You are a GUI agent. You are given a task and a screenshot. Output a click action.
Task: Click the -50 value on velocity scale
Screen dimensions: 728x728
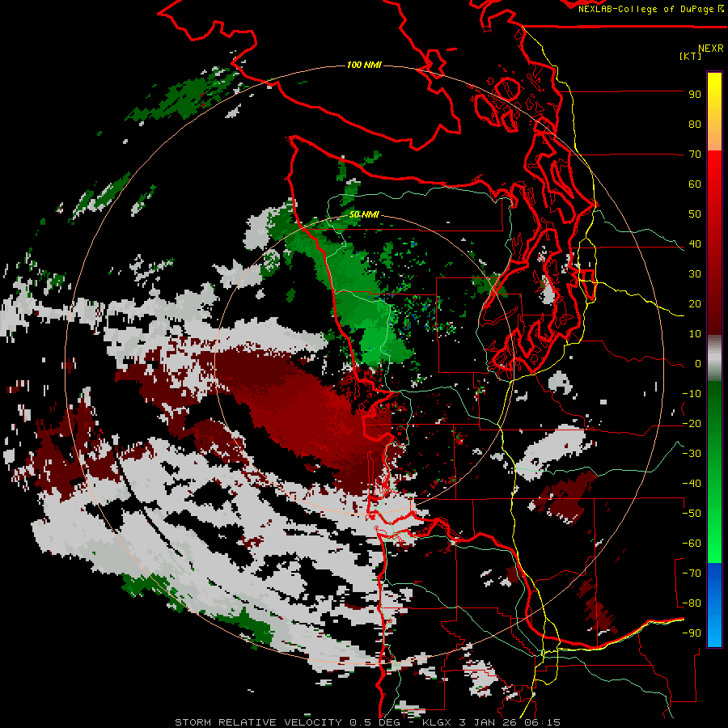tap(692, 514)
